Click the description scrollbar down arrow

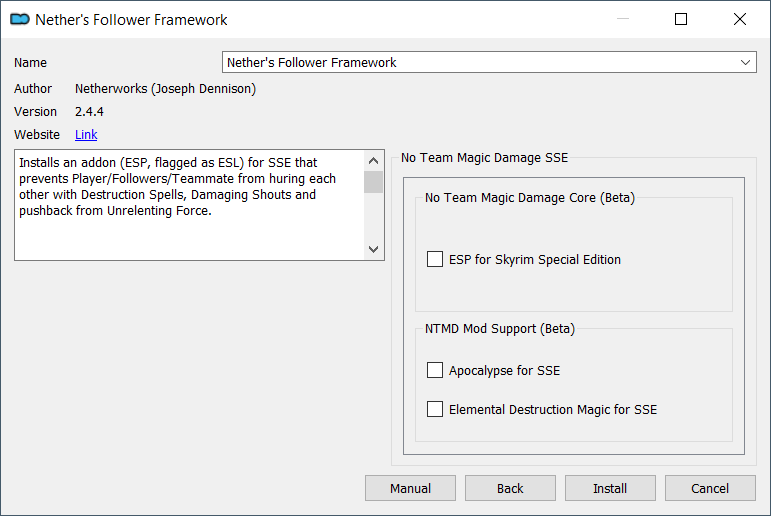(x=373, y=249)
